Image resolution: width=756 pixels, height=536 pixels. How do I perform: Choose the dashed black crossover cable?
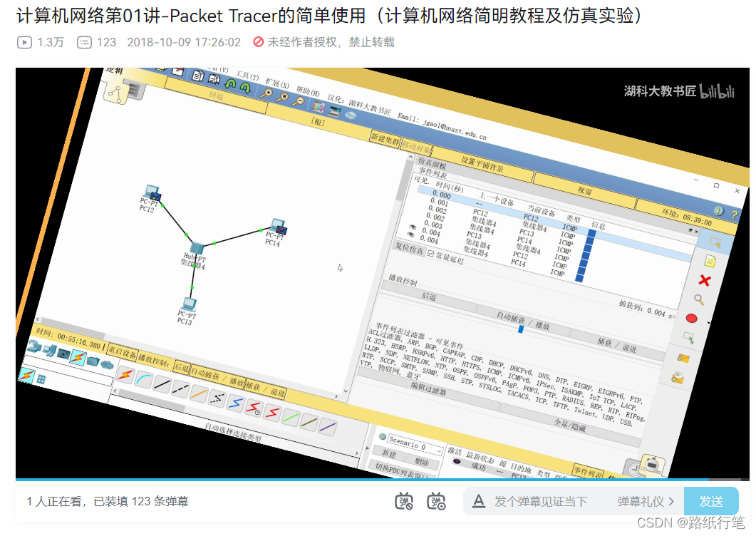pos(180,389)
